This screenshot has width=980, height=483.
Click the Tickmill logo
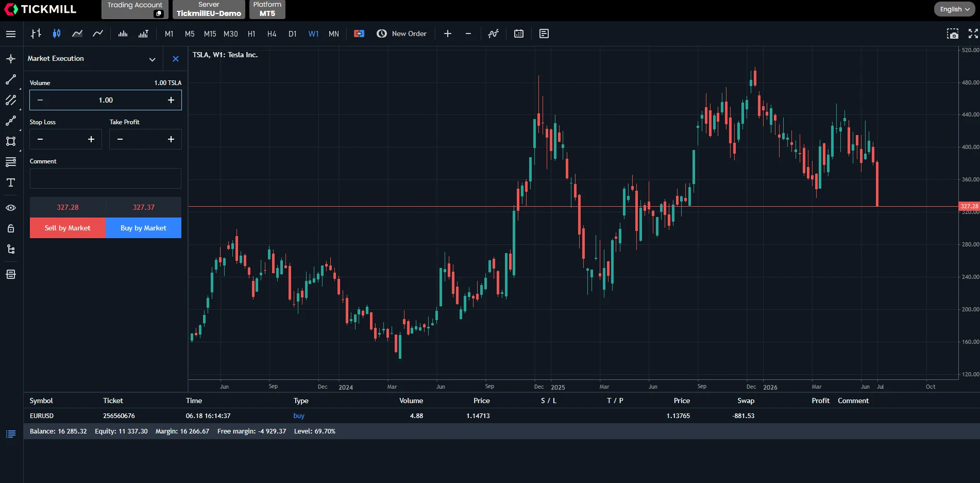coord(40,9)
